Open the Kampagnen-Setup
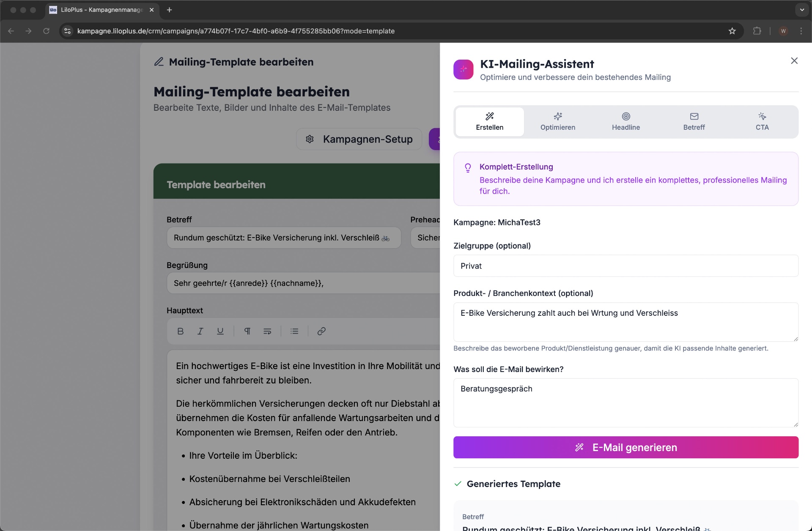The width and height of the screenshot is (812, 531). [359, 139]
